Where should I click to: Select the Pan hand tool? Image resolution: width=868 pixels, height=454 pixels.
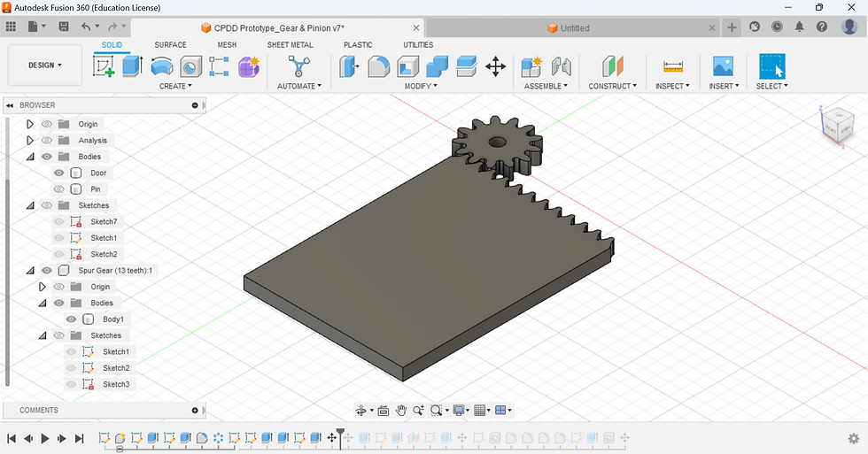400,411
